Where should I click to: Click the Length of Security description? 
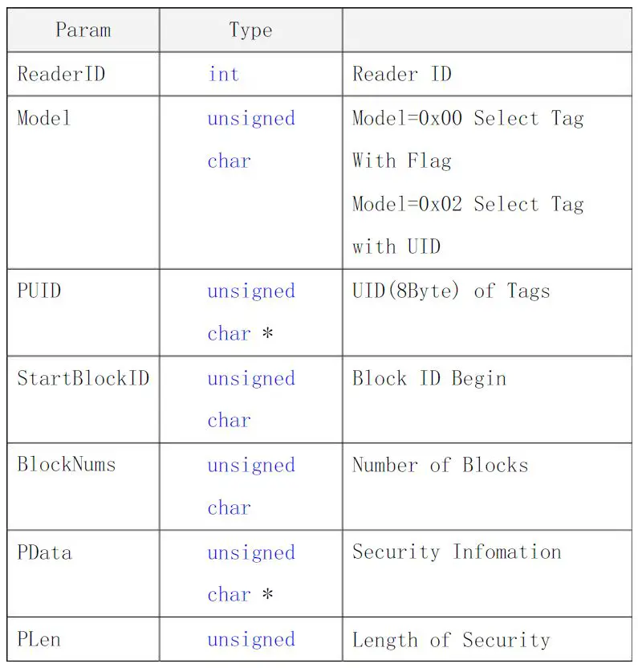coord(451,640)
